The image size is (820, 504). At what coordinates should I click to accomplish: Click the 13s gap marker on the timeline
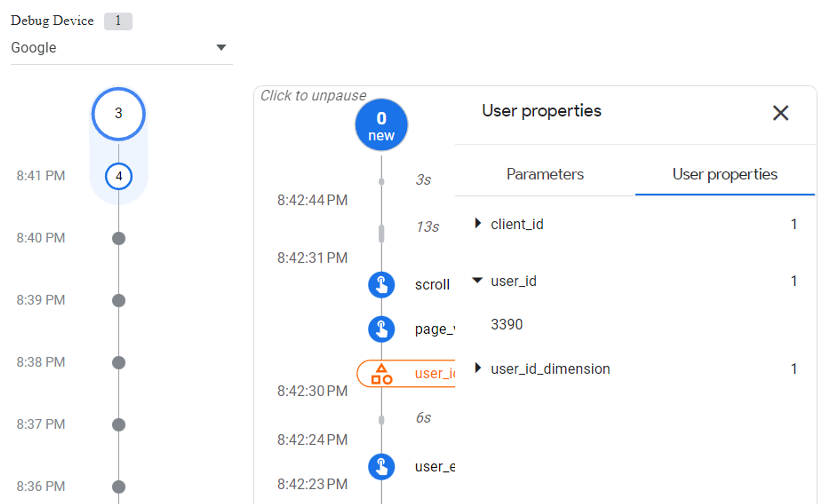click(381, 233)
